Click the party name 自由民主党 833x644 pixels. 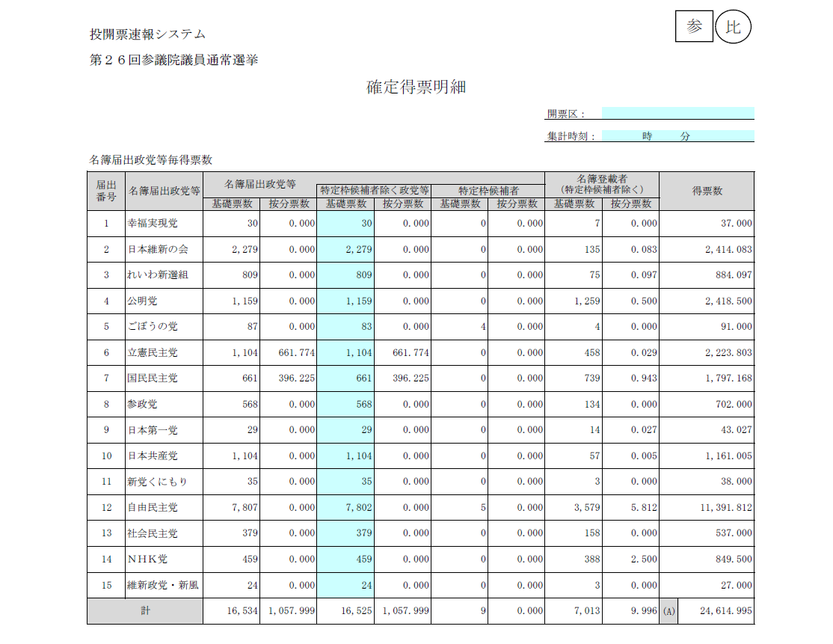pos(153,507)
